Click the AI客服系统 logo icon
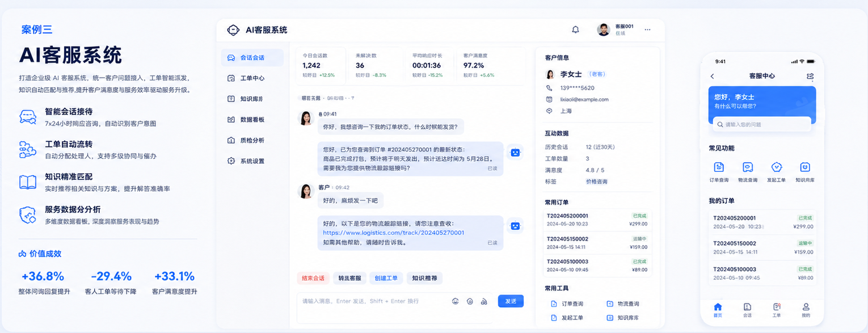Image resolution: width=868 pixels, height=333 pixels. pyautogui.click(x=233, y=30)
